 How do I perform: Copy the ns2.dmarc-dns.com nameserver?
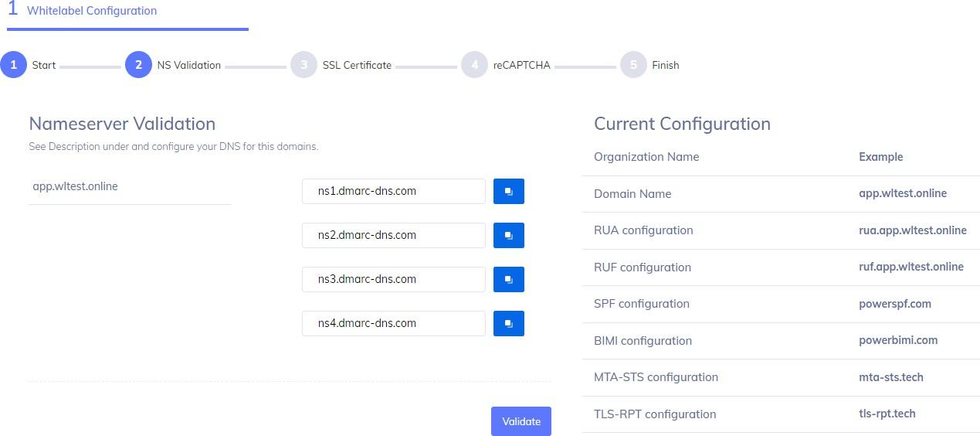click(x=509, y=235)
